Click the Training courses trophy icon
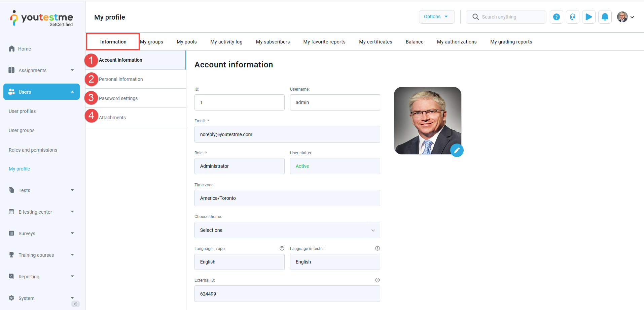Screen dimensions: 644x310 point(11,255)
